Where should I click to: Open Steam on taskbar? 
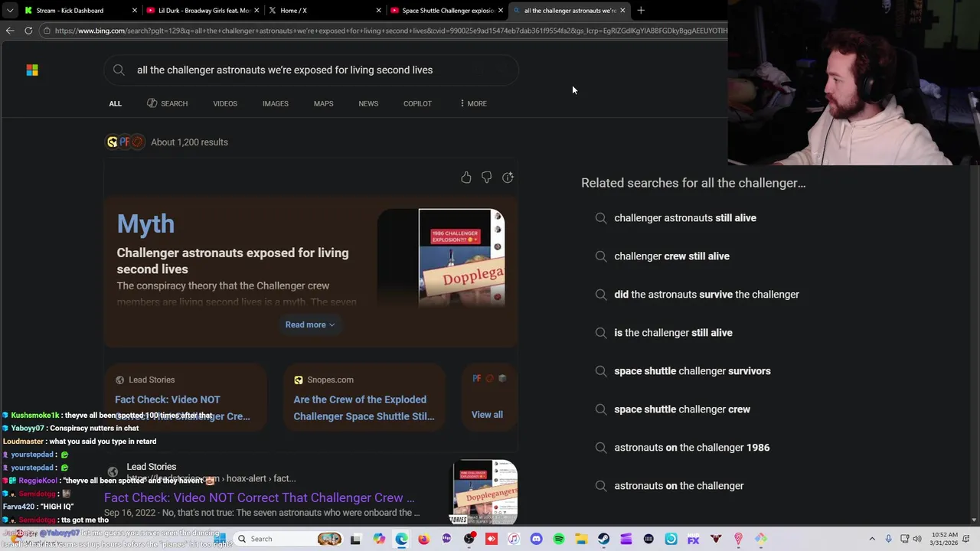(603, 540)
